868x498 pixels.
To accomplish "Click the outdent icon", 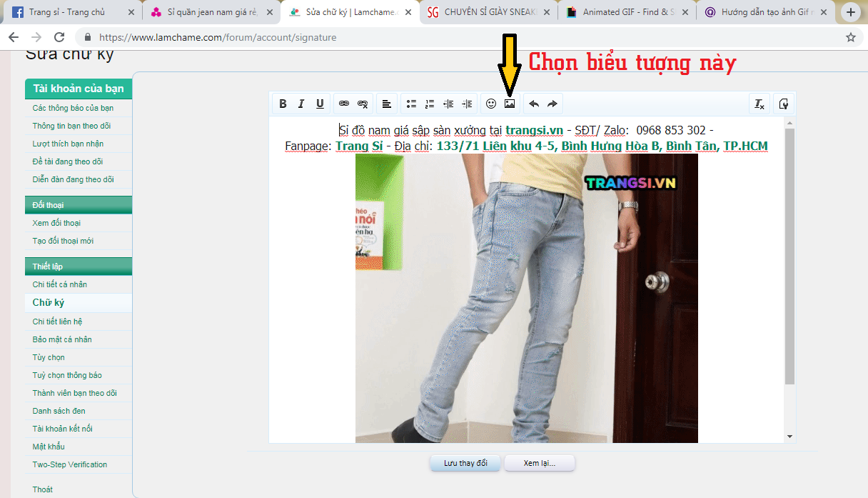I will pos(448,104).
